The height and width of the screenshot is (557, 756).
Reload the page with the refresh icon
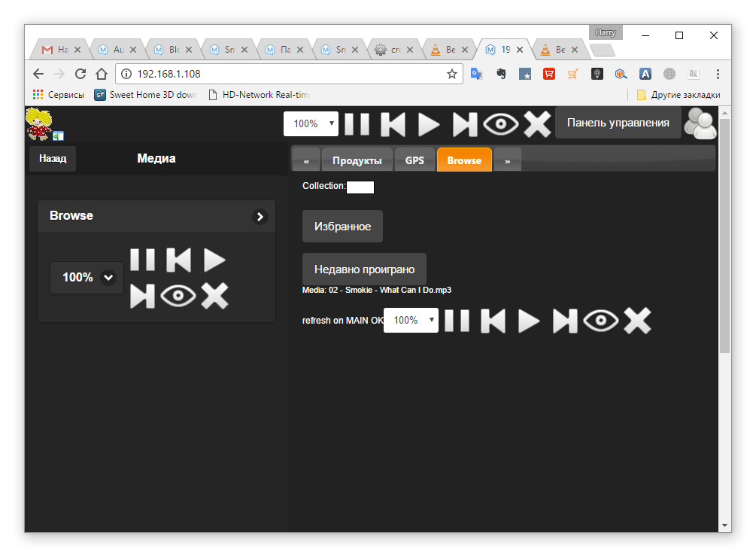[80, 74]
